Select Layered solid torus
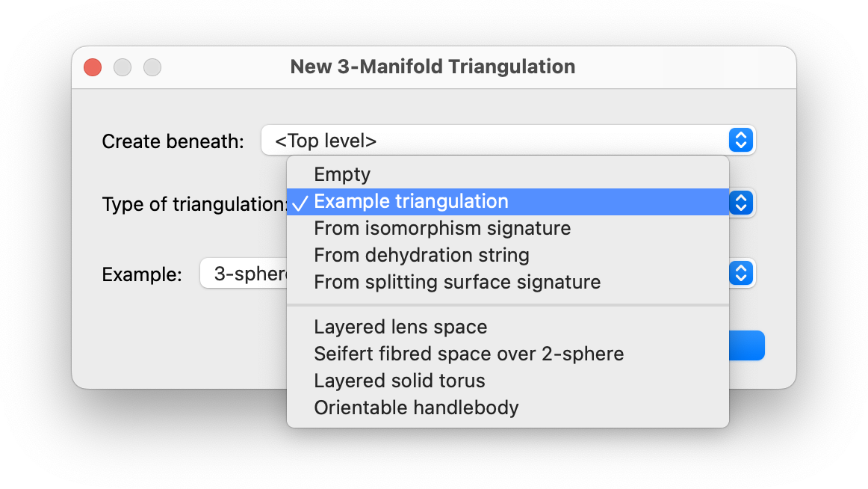Screen dimensions: 868x489 (400, 381)
